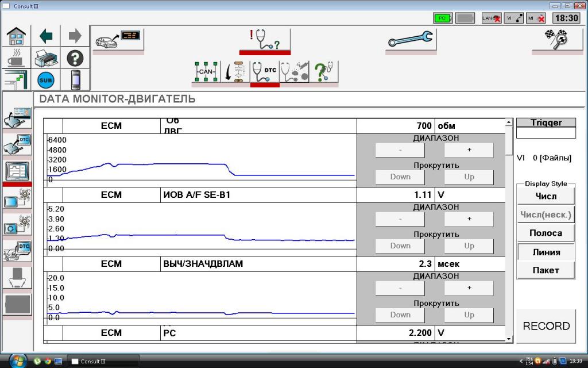Open the vehicle selection car icon
The image size is (588, 368).
118,40
